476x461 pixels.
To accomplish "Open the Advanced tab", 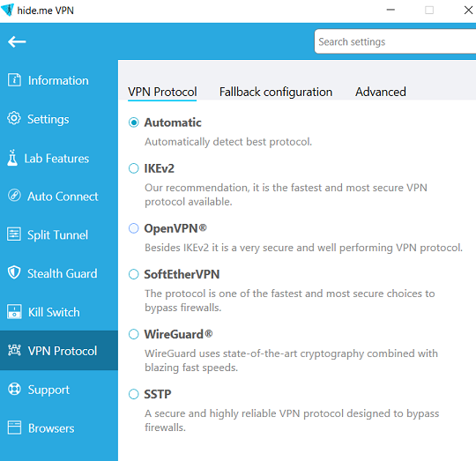I will click(x=381, y=92).
